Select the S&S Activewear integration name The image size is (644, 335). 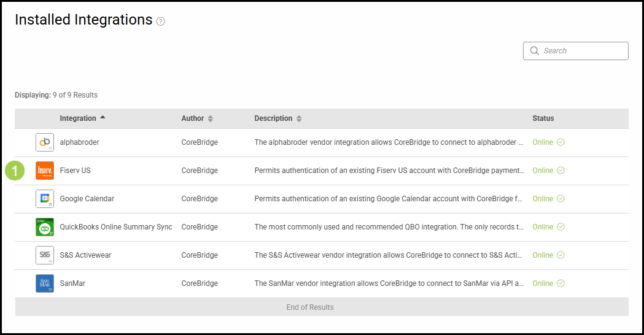pyautogui.click(x=85, y=255)
